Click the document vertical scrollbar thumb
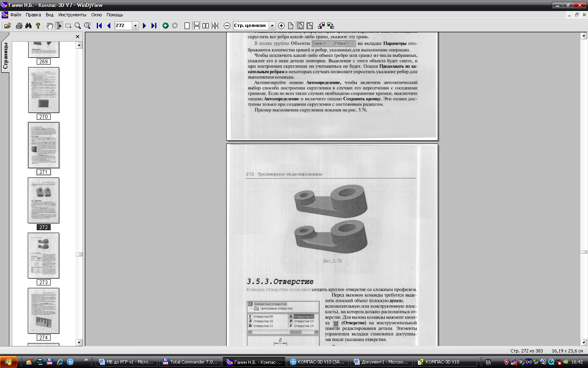This screenshot has width=588, height=368. [x=584, y=252]
